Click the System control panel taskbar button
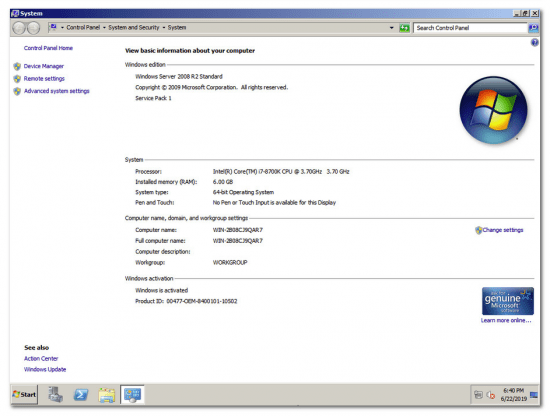 pyautogui.click(x=132, y=395)
